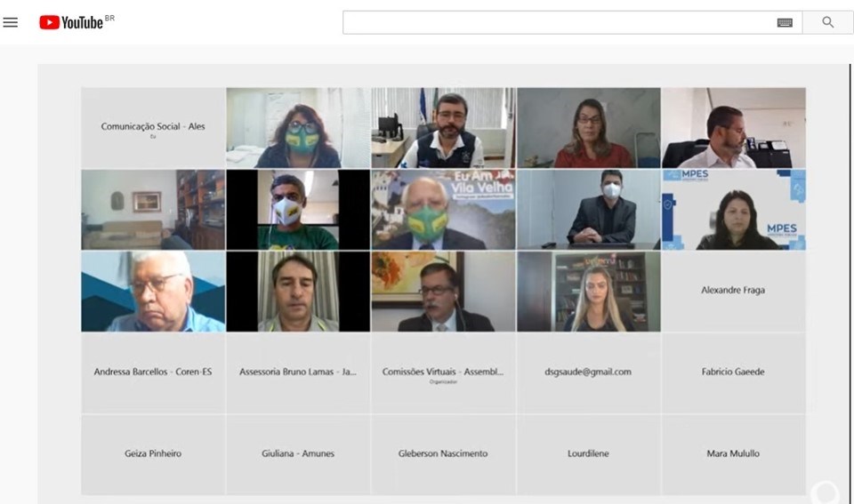
Task: Click the video tile with MPES backdrop
Action: pos(733,210)
